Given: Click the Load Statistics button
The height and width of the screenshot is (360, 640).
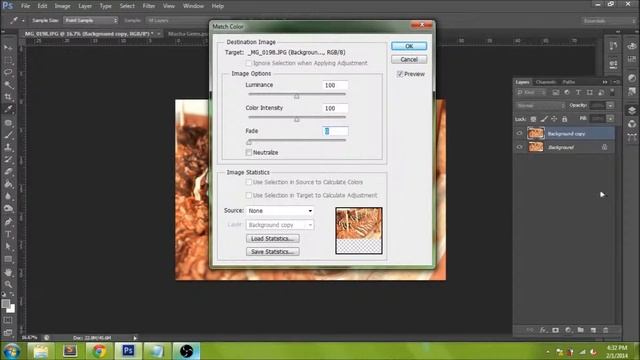Looking at the screenshot, I should pyautogui.click(x=273, y=238).
